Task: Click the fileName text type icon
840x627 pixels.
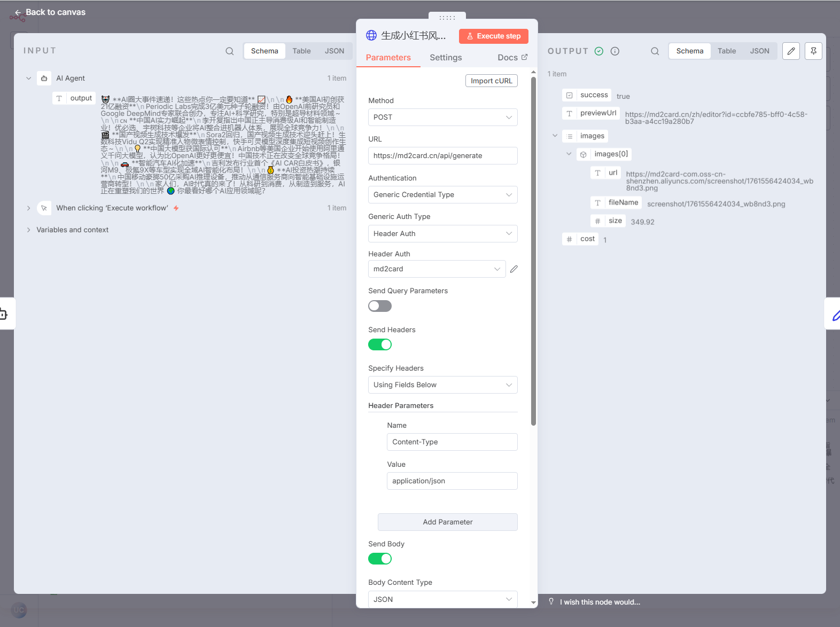Action: [x=598, y=203]
